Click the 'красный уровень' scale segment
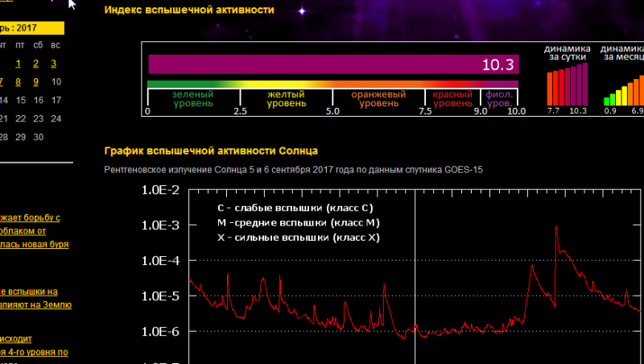This screenshot has height=364, width=644. (x=453, y=98)
